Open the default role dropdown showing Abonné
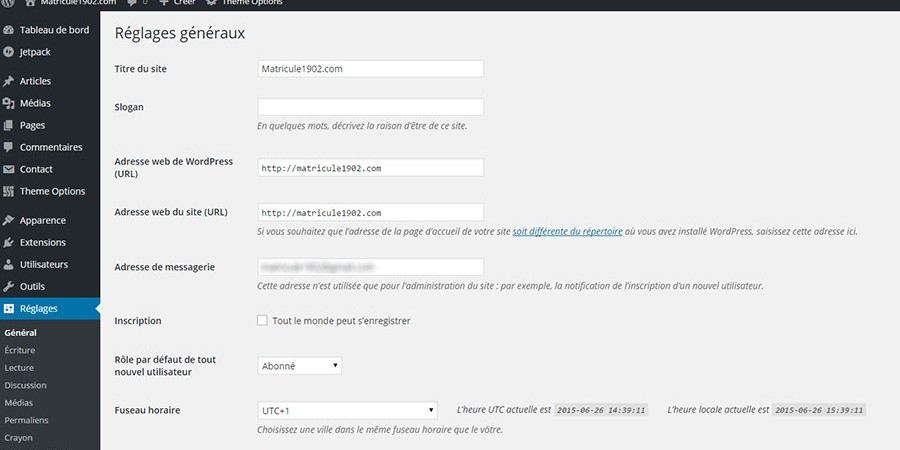 click(x=300, y=366)
